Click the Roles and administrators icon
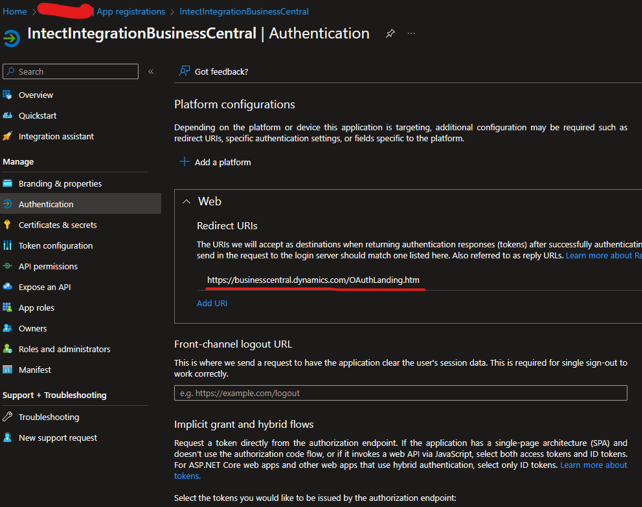Viewport: 642px width, 507px height. pyautogui.click(x=7, y=349)
